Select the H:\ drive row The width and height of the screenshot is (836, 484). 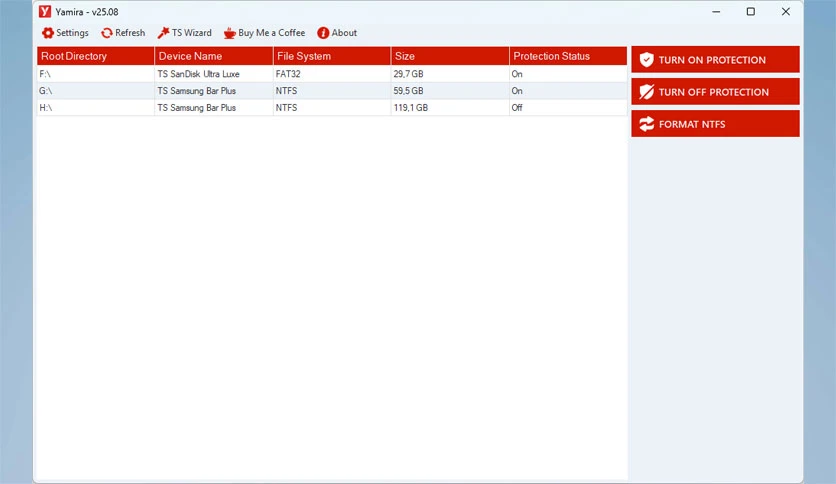[332, 108]
